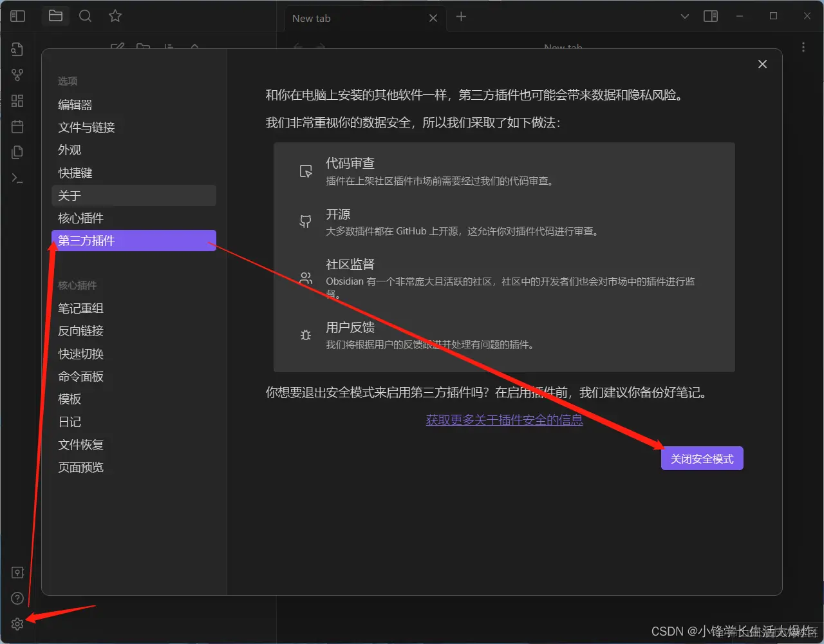Click 关闭安全模式 button
Image resolution: width=824 pixels, height=644 pixels.
(702, 459)
